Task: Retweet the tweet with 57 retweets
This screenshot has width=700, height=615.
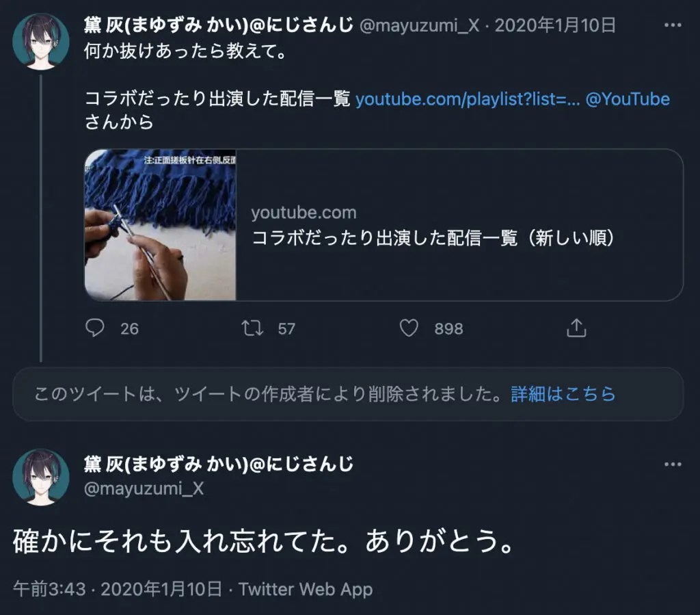Action: click(252, 328)
